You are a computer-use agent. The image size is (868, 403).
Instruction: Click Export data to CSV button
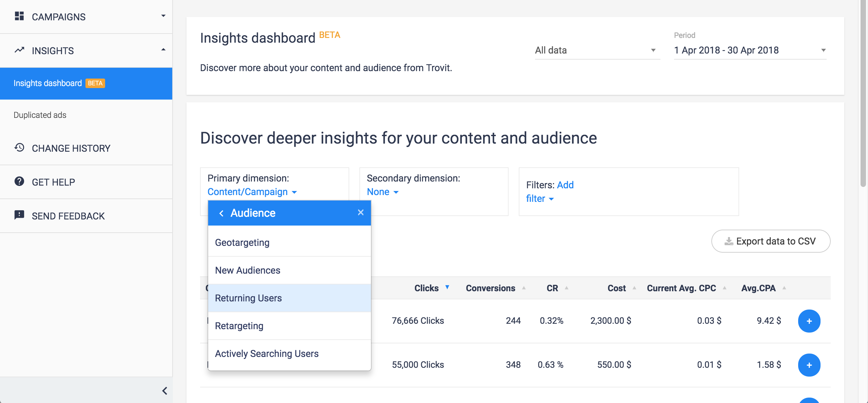pyautogui.click(x=770, y=241)
